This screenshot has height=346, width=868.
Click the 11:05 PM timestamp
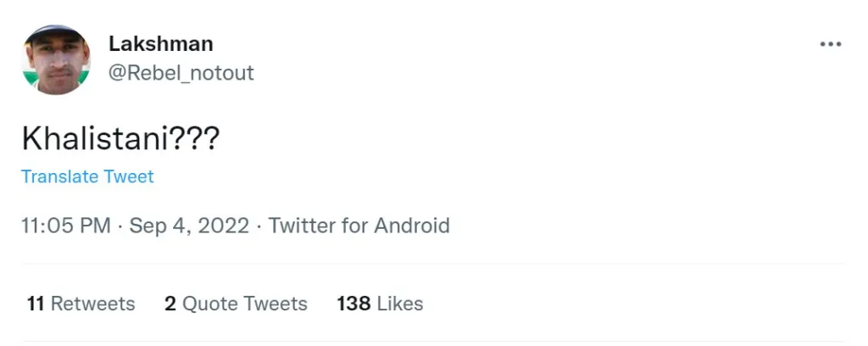[66, 226]
